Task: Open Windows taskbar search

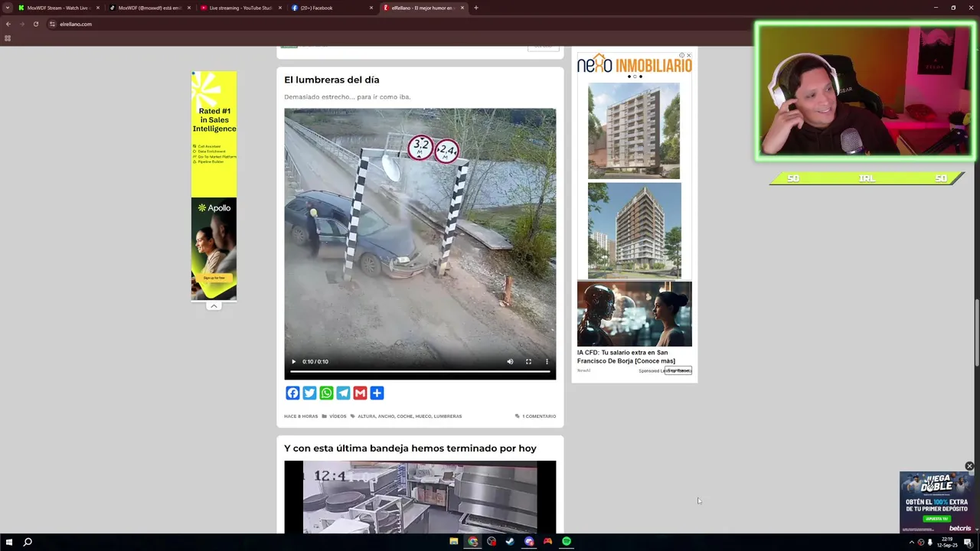Action: 28,542
